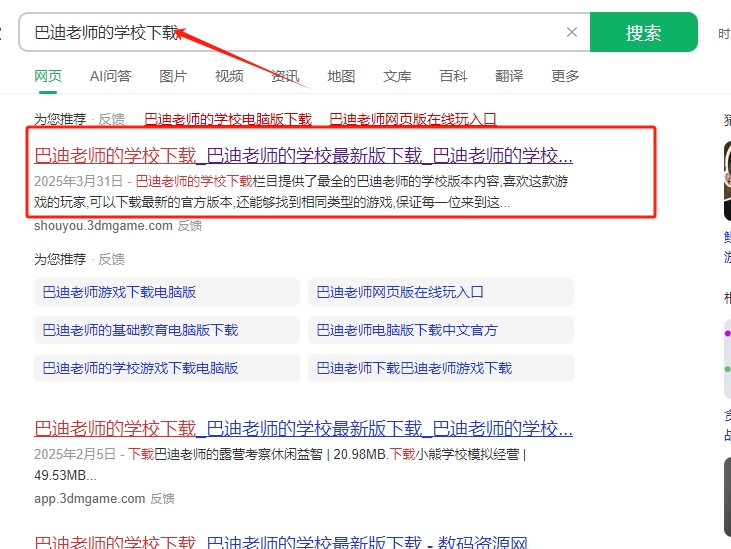This screenshot has height=549, width=731.
Task: Click the green 搜索 button
Action: [x=643, y=32]
